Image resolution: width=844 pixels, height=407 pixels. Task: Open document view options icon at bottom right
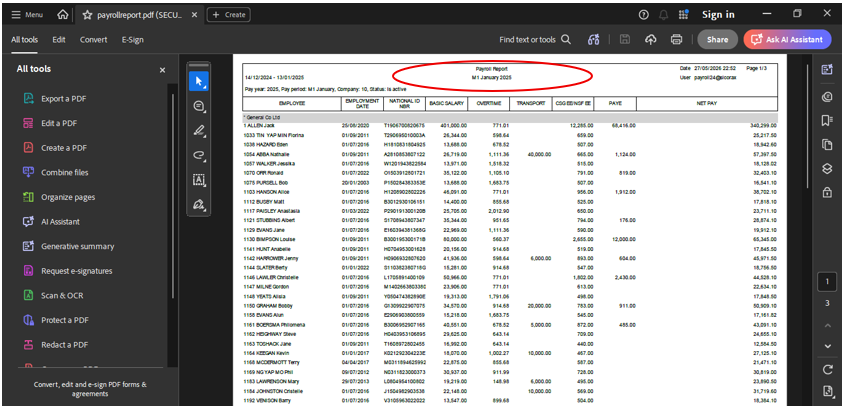coord(827,391)
